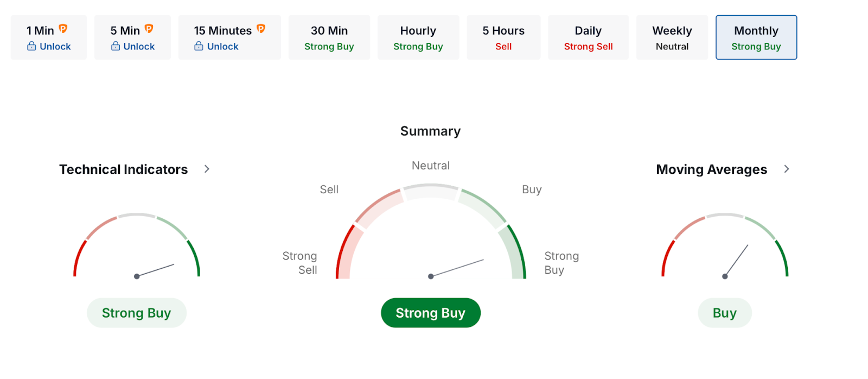Click the Buy badge under Moving Averages

pyautogui.click(x=724, y=313)
